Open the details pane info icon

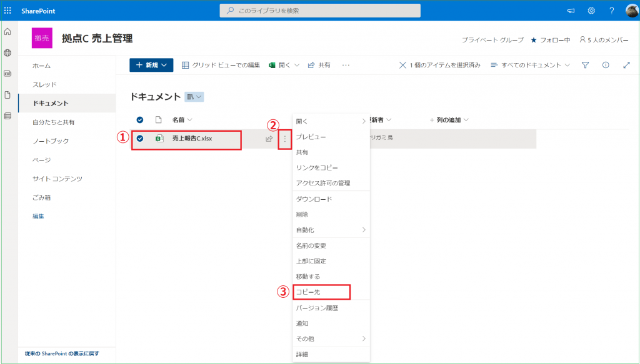pos(606,65)
